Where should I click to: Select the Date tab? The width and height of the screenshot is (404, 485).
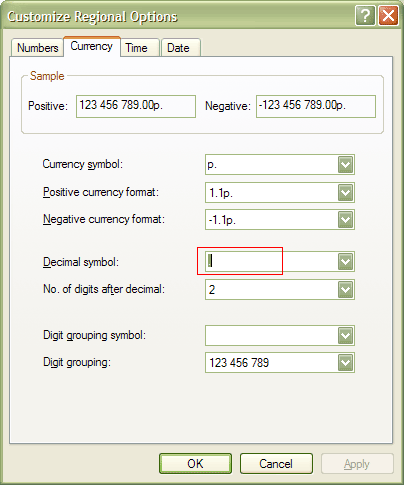181,48
